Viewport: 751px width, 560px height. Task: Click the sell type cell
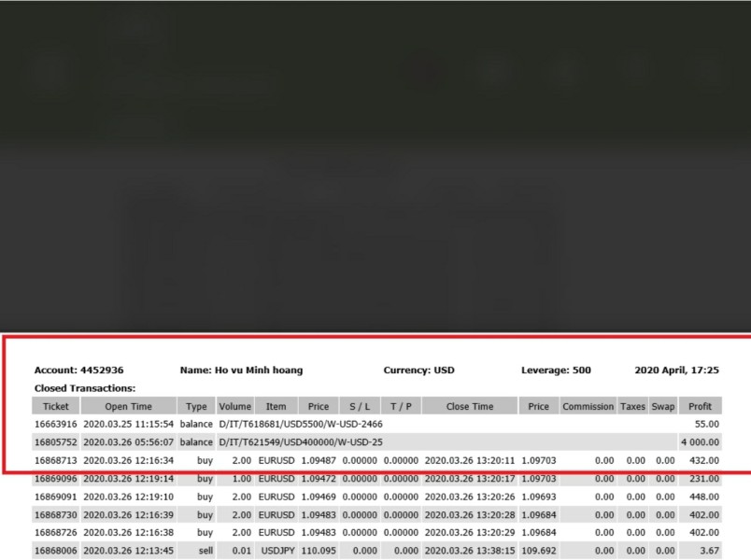pyautogui.click(x=205, y=551)
